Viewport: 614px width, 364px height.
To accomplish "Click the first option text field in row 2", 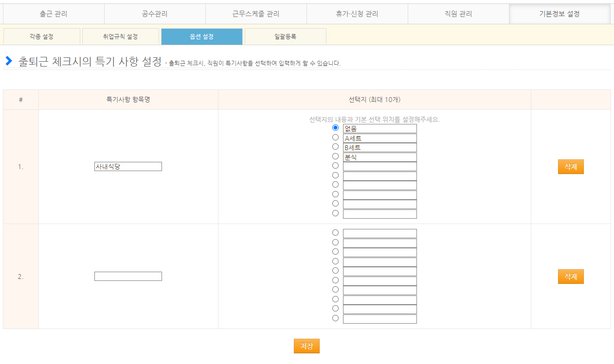I will pos(379,234).
